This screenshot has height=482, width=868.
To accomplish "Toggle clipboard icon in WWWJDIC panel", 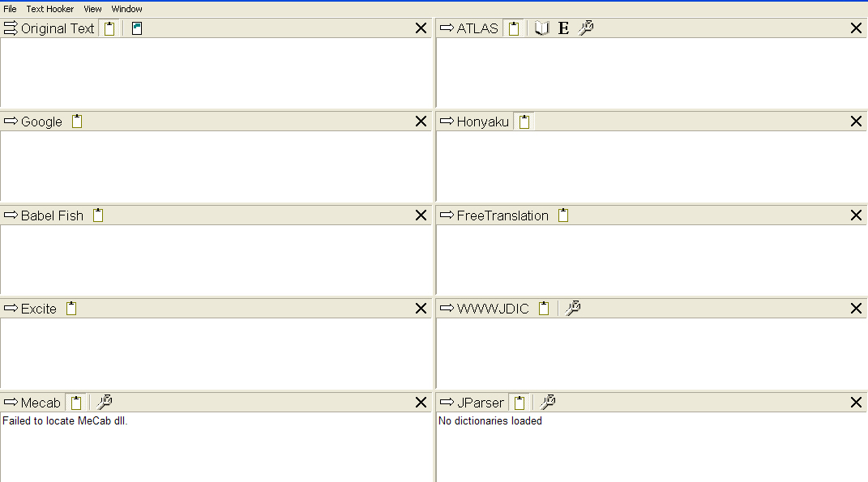I will tap(544, 308).
